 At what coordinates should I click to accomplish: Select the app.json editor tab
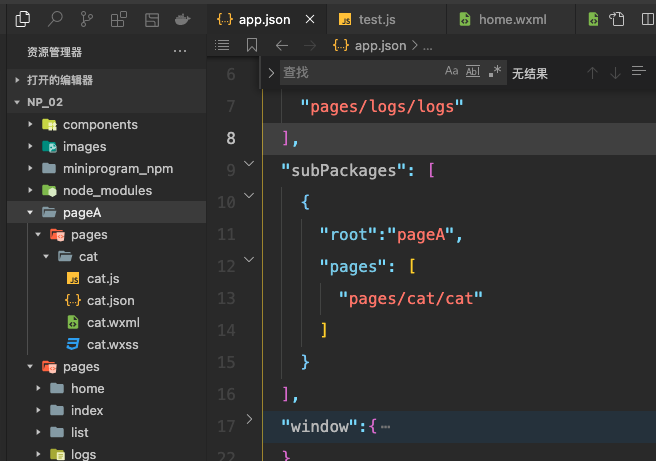267,19
